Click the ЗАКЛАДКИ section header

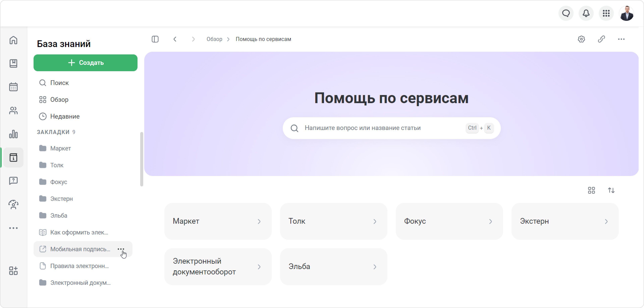tap(56, 132)
